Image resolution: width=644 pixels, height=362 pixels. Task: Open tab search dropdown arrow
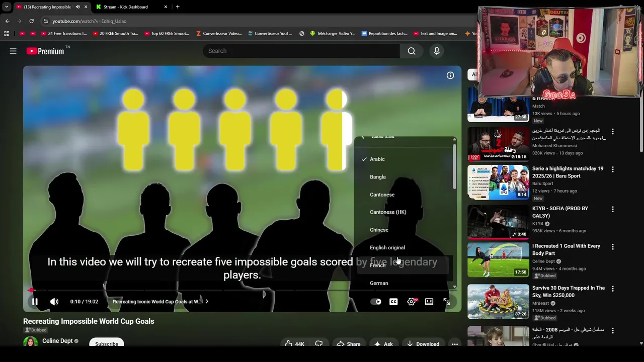pos(7,7)
